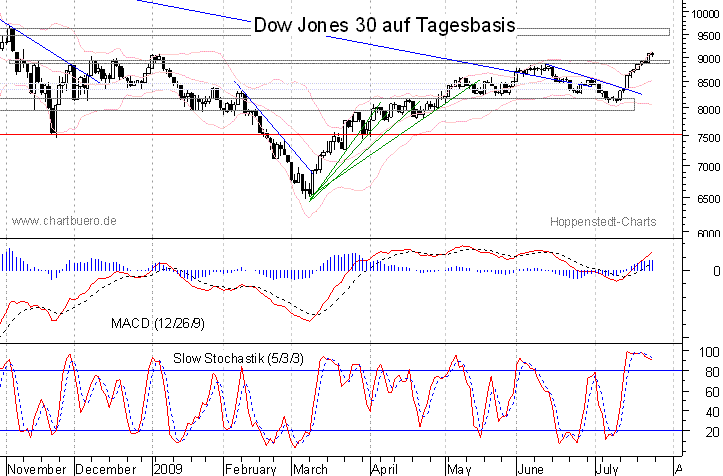723x476 pixels.
Task: Click the 'Slow Stochastik (5/3/3)' label
Action: 238,358
